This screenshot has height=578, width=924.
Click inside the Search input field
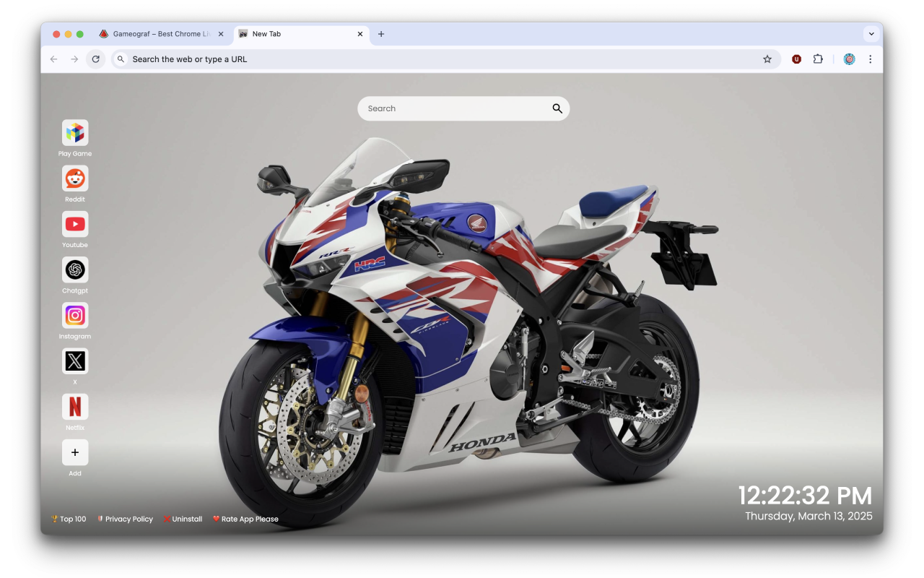coord(455,108)
